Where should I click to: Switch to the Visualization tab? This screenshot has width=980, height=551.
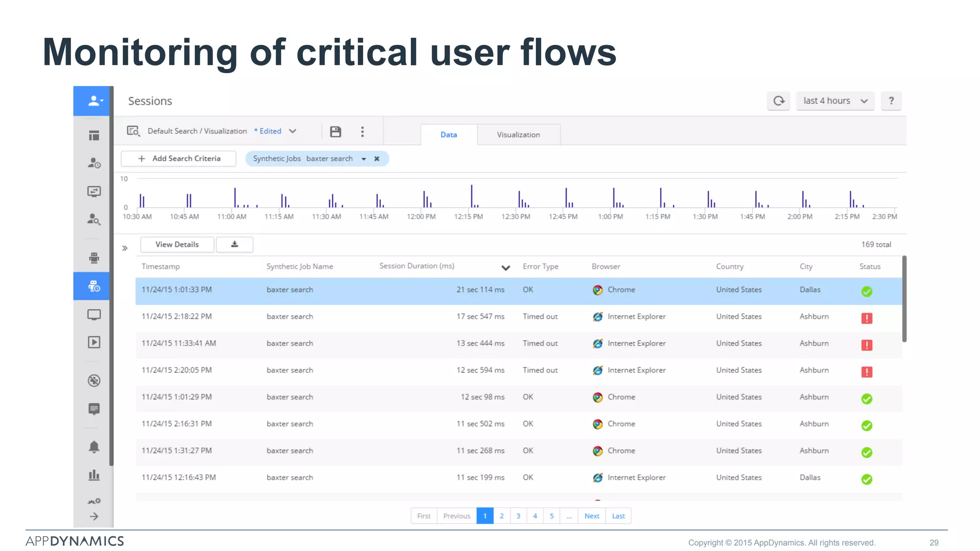click(519, 135)
